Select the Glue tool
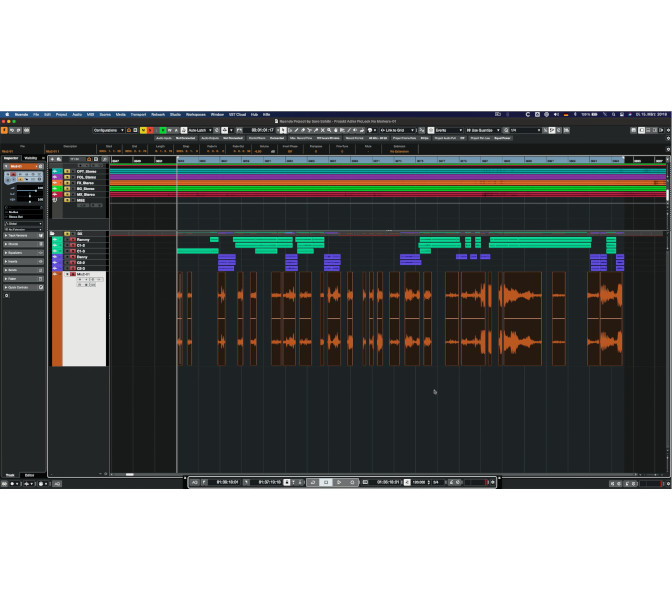Viewport: 672px width, 600px height. click(316, 130)
